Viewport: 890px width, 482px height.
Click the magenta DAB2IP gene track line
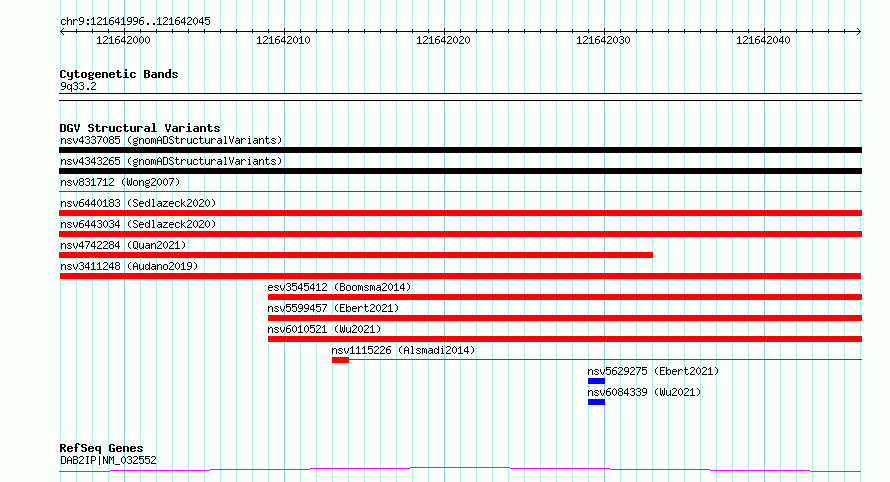tap(460, 470)
